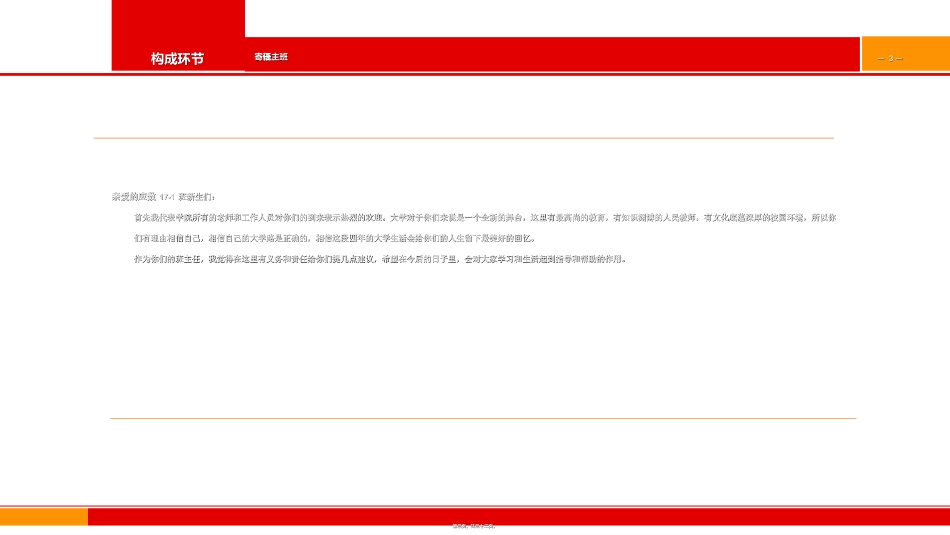
Task: Select the slide title 构成环节
Action: pyautogui.click(x=177, y=59)
